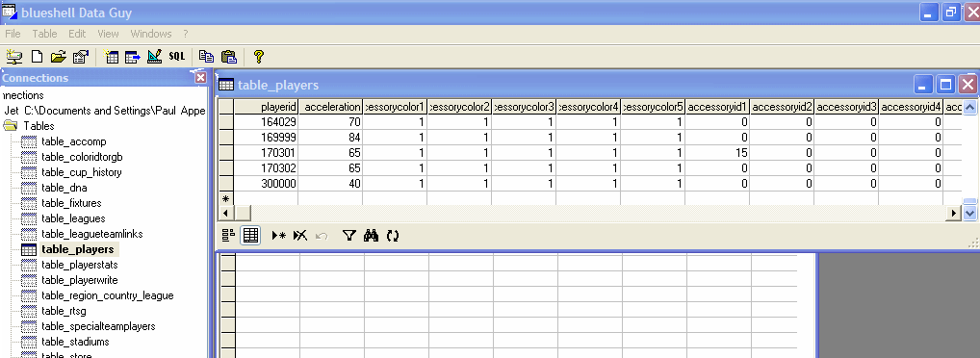Screen dimensions: 980x358
Task: Click the Jet connection path entry
Action: click(x=104, y=111)
